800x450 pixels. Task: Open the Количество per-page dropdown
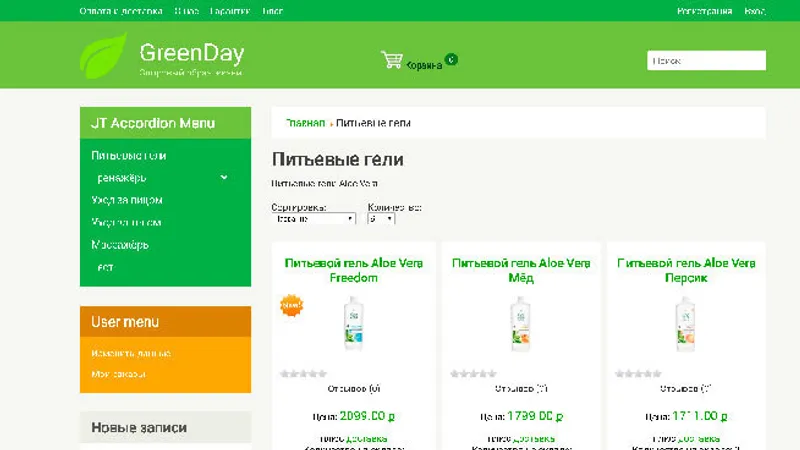[381, 219]
